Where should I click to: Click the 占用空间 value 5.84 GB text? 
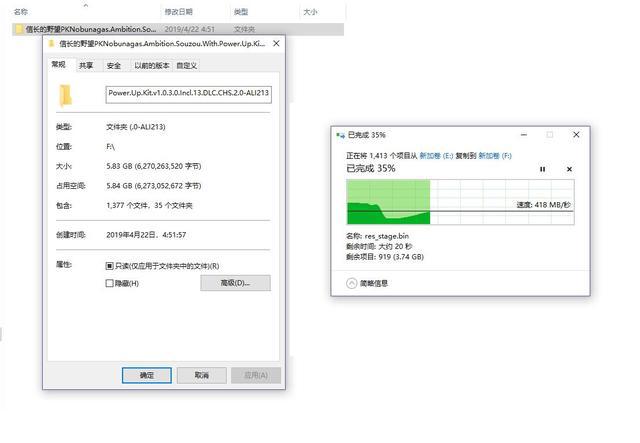click(x=153, y=186)
